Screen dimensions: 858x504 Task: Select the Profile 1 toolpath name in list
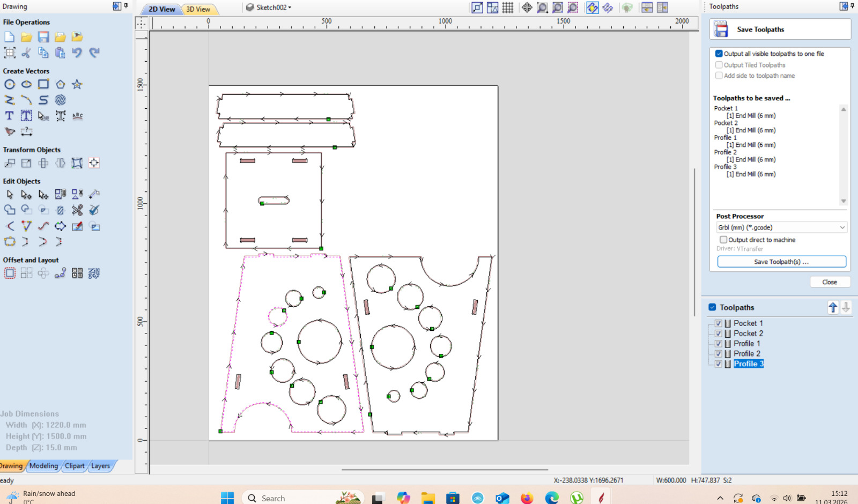pyautogui.click(x=747, y=344)
